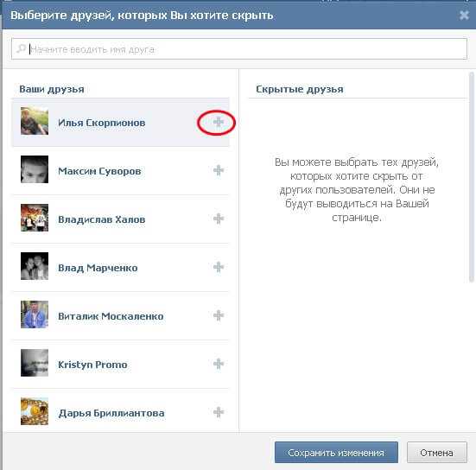Click plus icon for Дарья Бриллиантова
Screen dimensions: 476x470
pyautogui.click(x=219, y=412)
